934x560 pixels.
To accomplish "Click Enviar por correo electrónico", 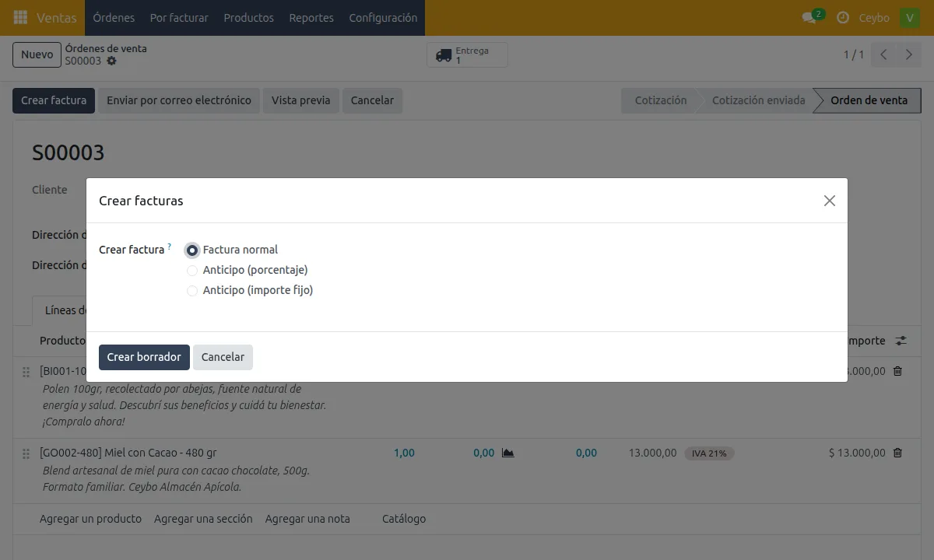I will [x=179, y=100].
